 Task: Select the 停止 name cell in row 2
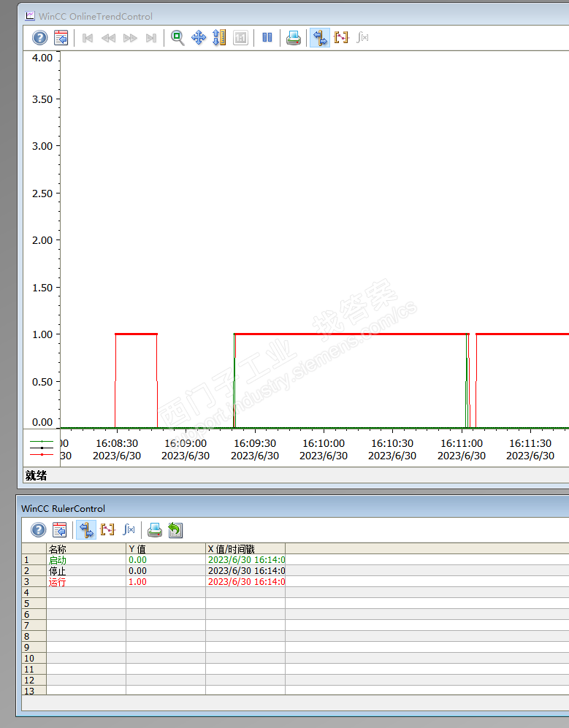[86, 570]
